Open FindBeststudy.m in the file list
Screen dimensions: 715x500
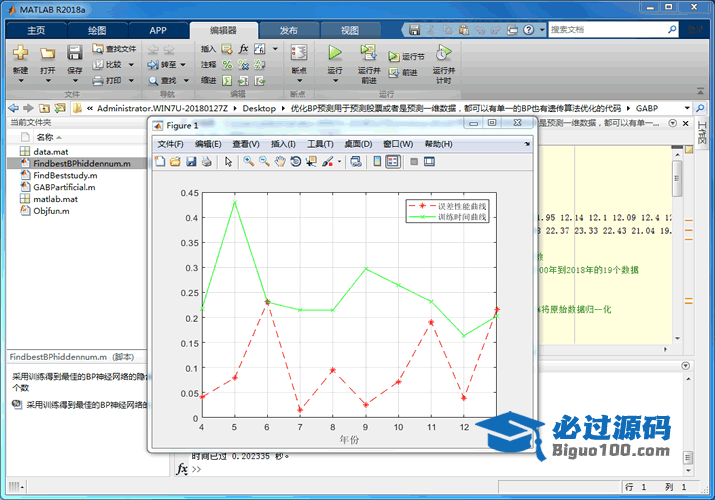coord(65,175)
